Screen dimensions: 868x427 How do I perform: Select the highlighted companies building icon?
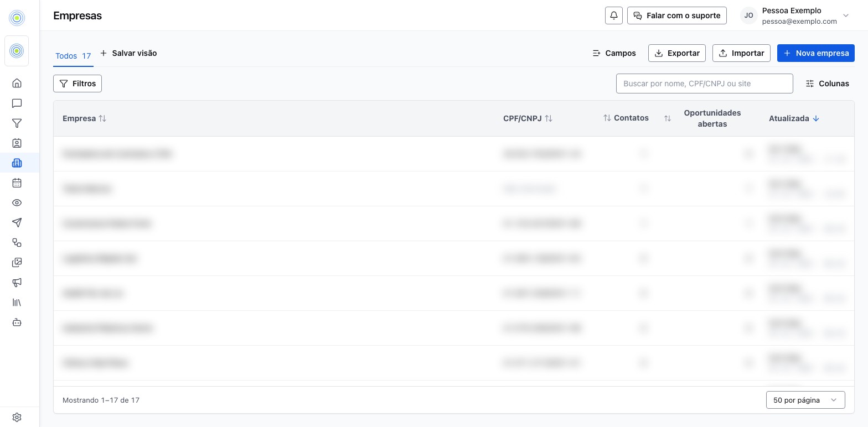(x=17, y=163)
